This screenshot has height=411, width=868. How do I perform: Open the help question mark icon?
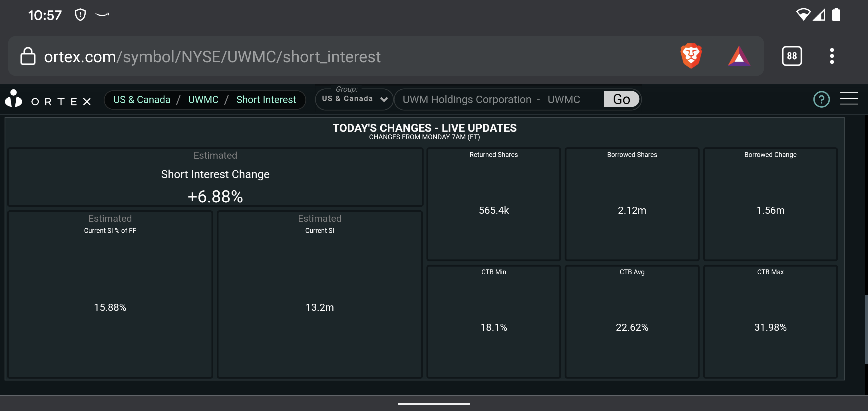click(821, 99)
